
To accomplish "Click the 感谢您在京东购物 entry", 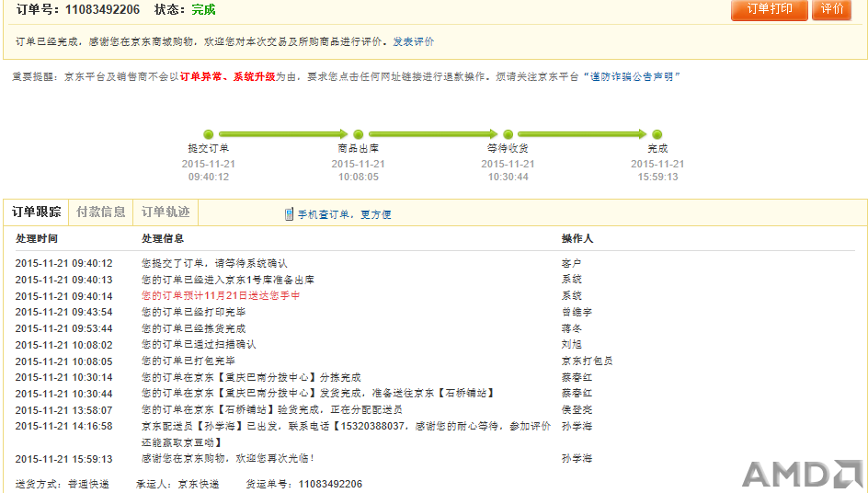I will [x=227, y=459].
